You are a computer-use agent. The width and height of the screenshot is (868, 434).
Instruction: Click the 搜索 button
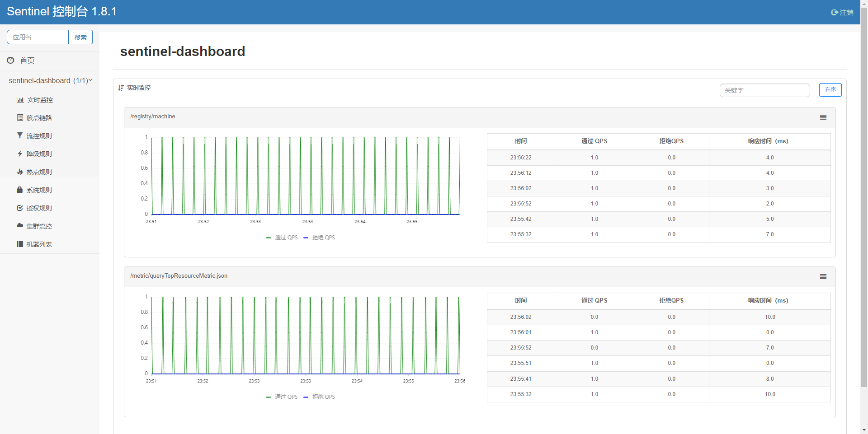(80, 37)
